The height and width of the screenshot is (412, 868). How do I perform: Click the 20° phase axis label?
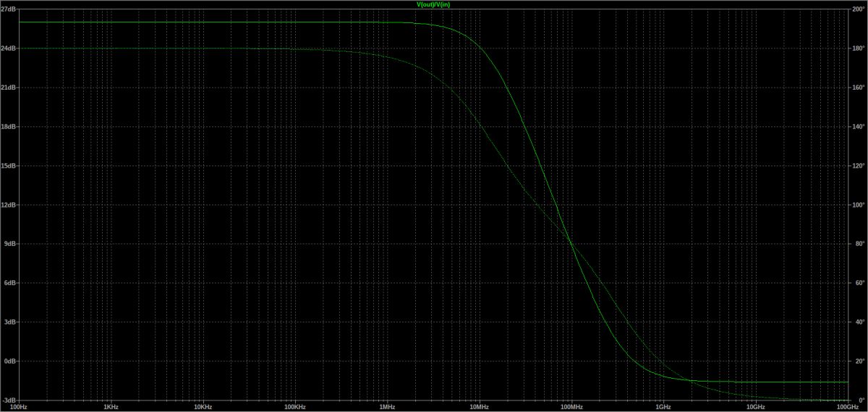pos(859,361)
